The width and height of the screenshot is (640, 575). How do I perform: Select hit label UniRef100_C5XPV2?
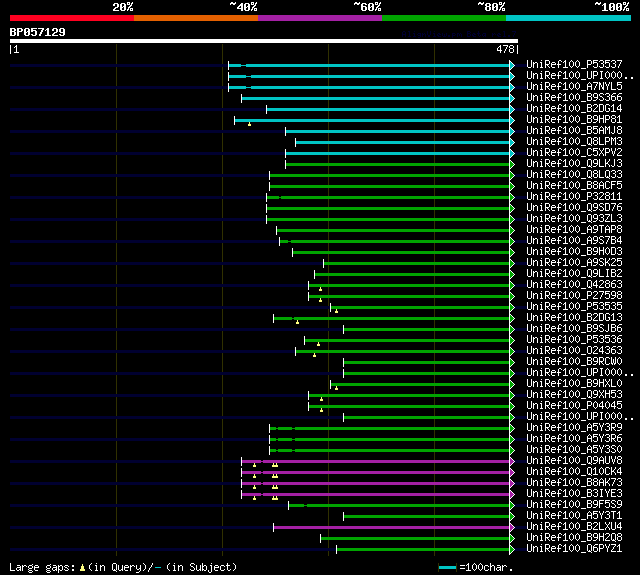(x=574, y=153)
